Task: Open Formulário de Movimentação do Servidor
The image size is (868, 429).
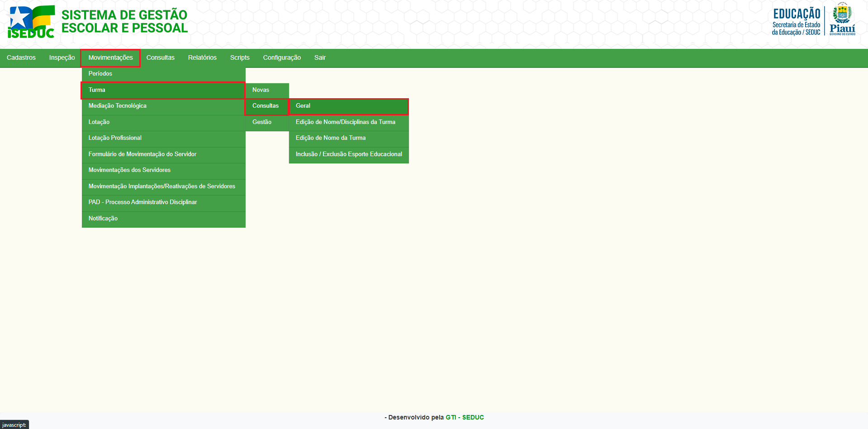Action: 142,154
